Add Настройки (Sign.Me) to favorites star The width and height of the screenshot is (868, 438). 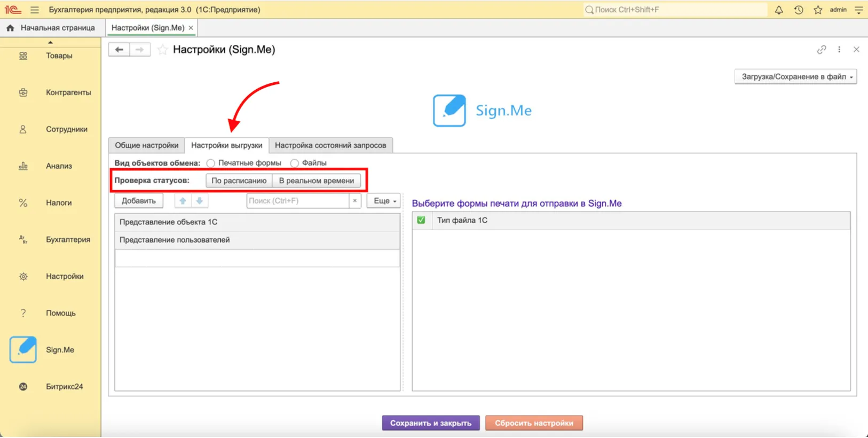[163, 50]
